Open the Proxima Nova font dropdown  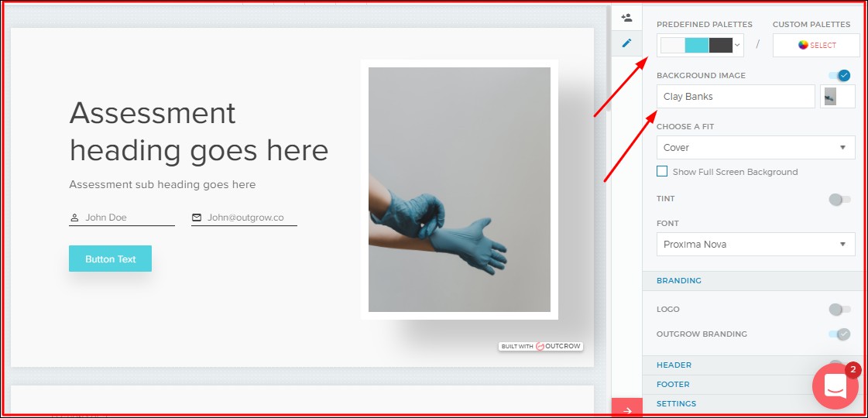755,245
